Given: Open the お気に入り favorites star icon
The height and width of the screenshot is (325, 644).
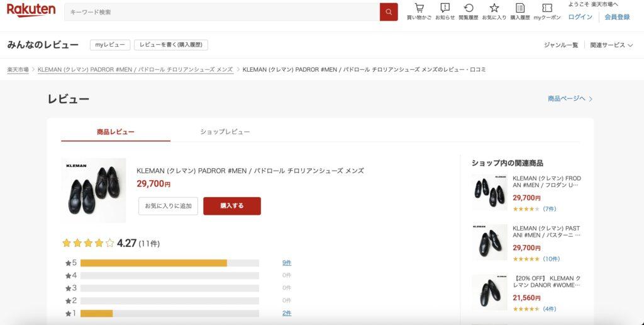Looking at the screenshot, I should click(494, 8).
